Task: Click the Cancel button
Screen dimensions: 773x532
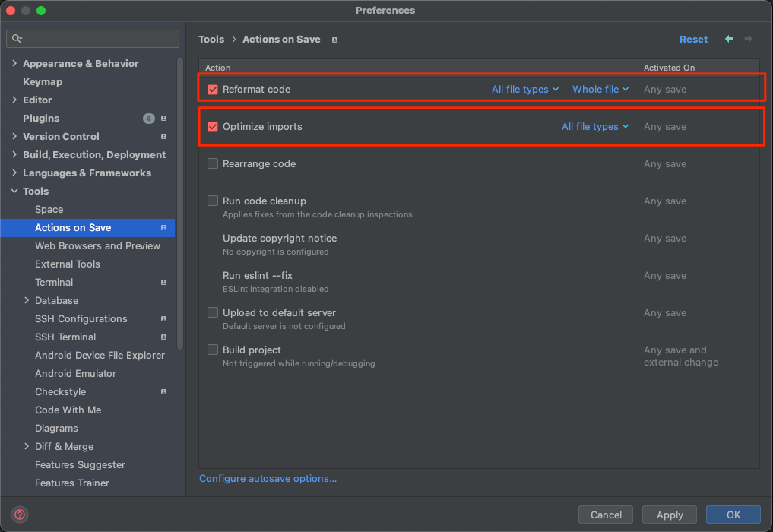Action: 606,515
